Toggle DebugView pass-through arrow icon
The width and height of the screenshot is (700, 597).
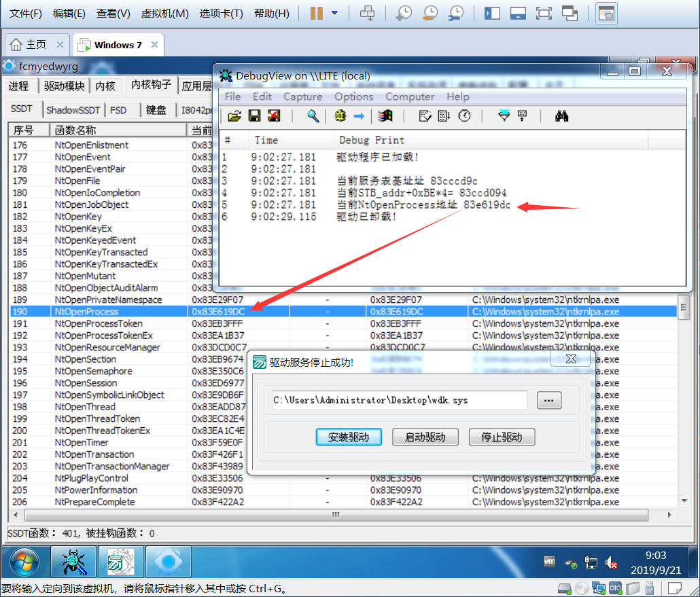click(359, 116)
